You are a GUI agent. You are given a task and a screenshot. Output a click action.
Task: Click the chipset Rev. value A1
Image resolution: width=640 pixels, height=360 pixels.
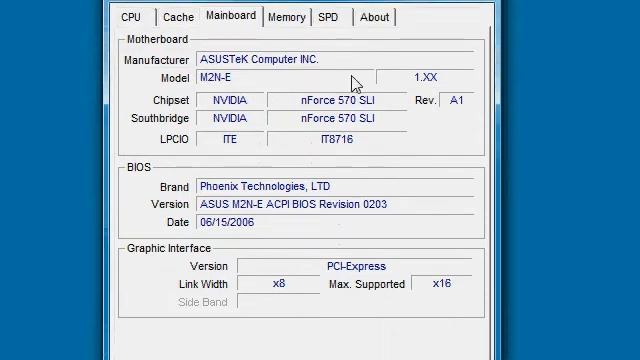click(456, 100)
